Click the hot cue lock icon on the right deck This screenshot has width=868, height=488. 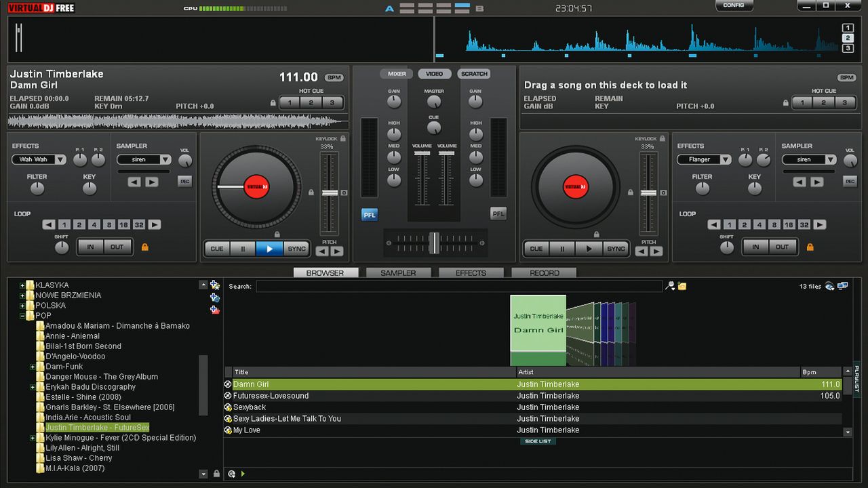pyautogui.click(x=786, y=103)
